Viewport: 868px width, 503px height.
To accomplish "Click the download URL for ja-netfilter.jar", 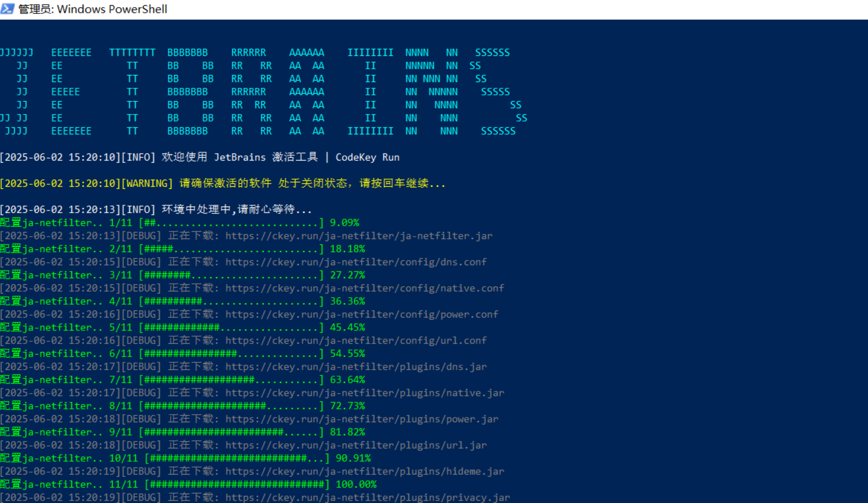I will [359, 236].
